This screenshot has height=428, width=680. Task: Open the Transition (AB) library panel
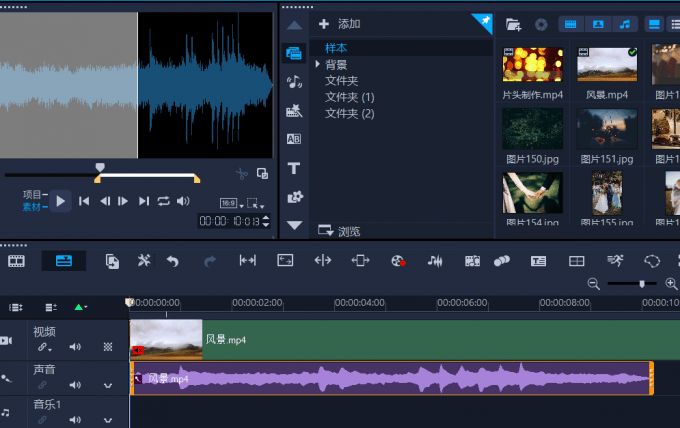click(x=294, y=139)
